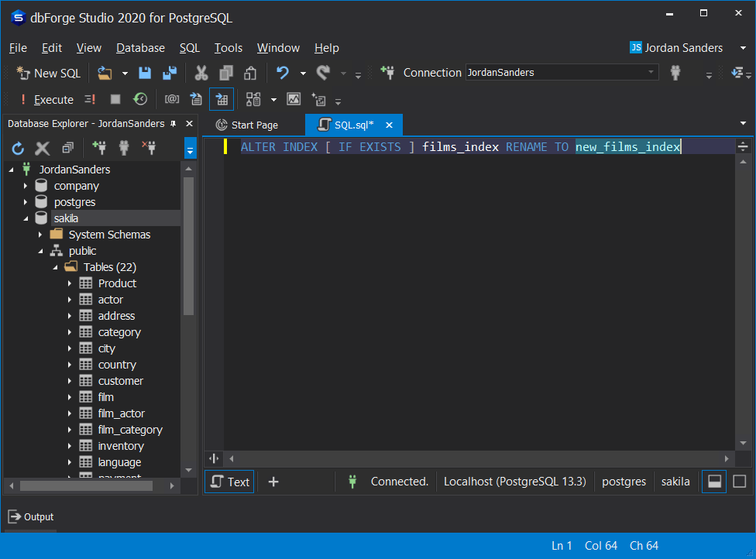This screenshot has width=756, height=559.
Task: Click the Copy toolbar icon
Action: pos(226,74)
